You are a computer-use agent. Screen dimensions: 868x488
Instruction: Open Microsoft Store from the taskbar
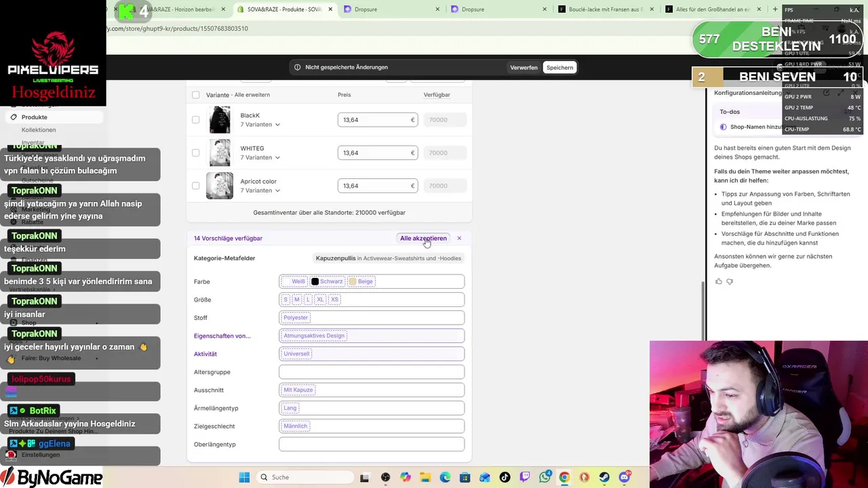click(x=465, y=477)
